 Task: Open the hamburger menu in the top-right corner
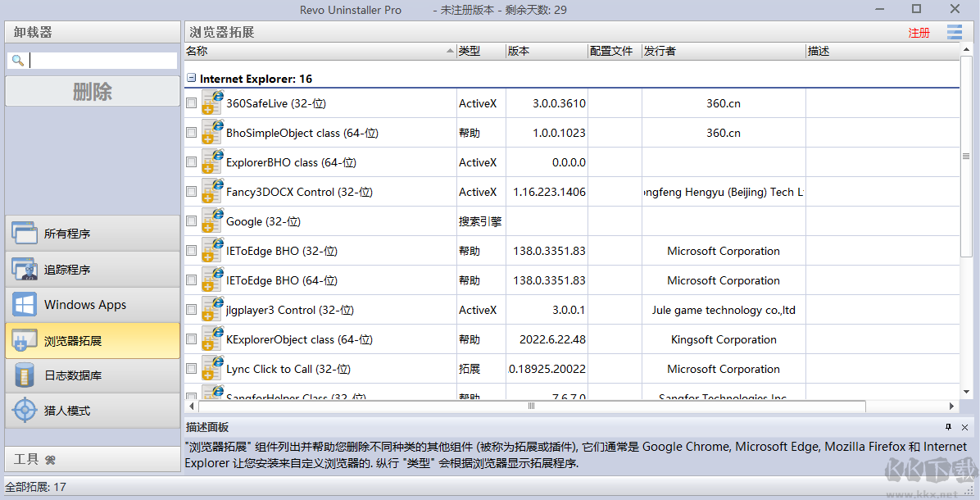click(x=955, y=32)
